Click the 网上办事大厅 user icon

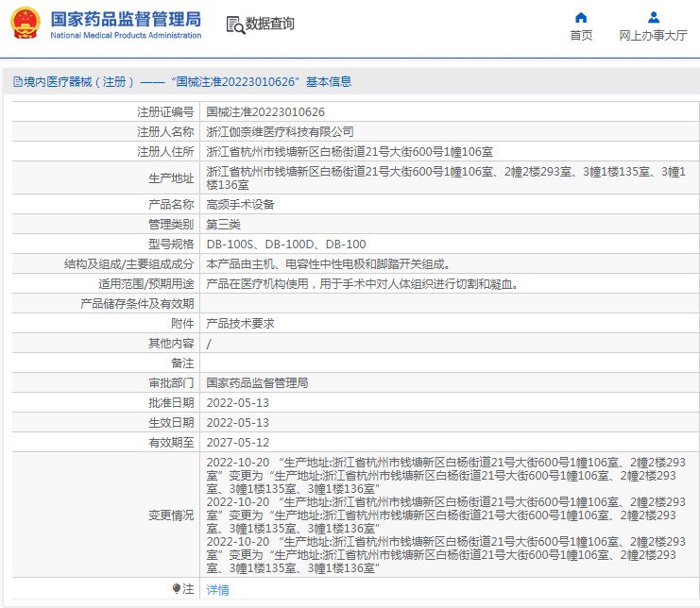tap(654, 17)
